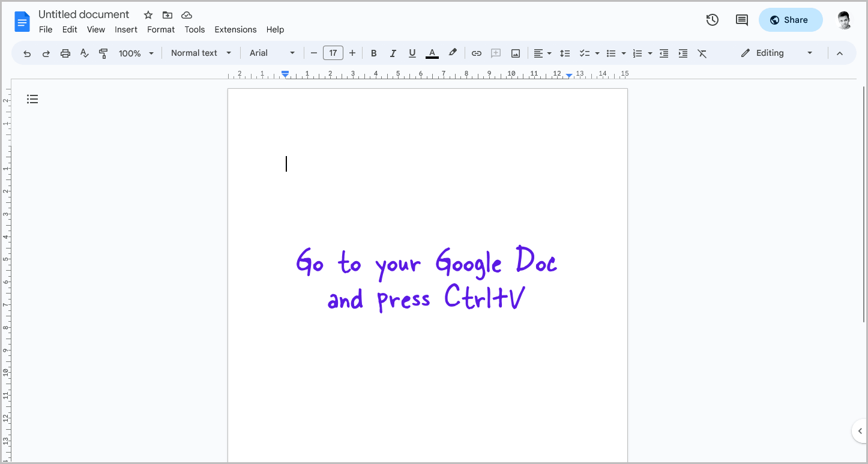
Task: Add a comment from toolbar
Action: pyautogui.click(x=496, y=53)
